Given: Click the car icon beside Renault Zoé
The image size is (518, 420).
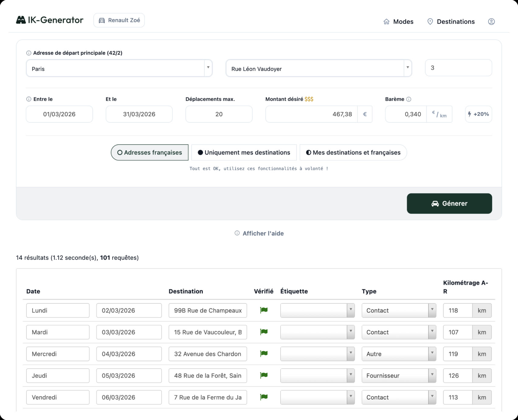Looking at the screenshot, I should click(x=102, y=20).
